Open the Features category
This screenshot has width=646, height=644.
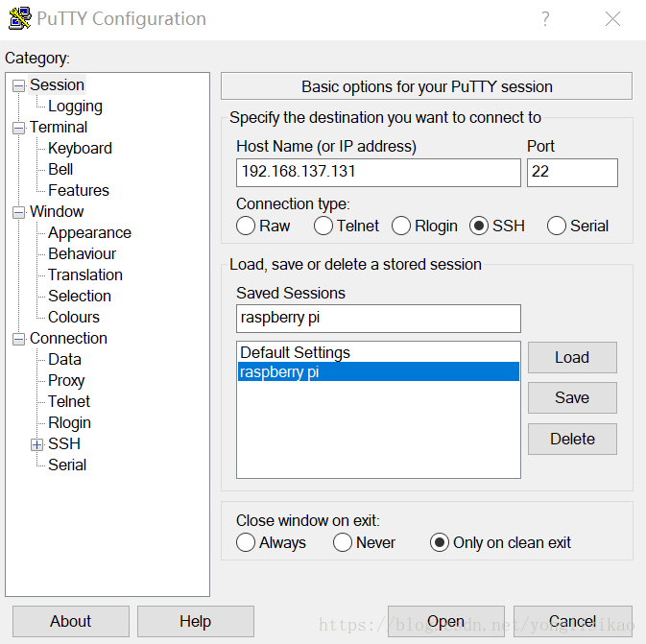point(79,190)
